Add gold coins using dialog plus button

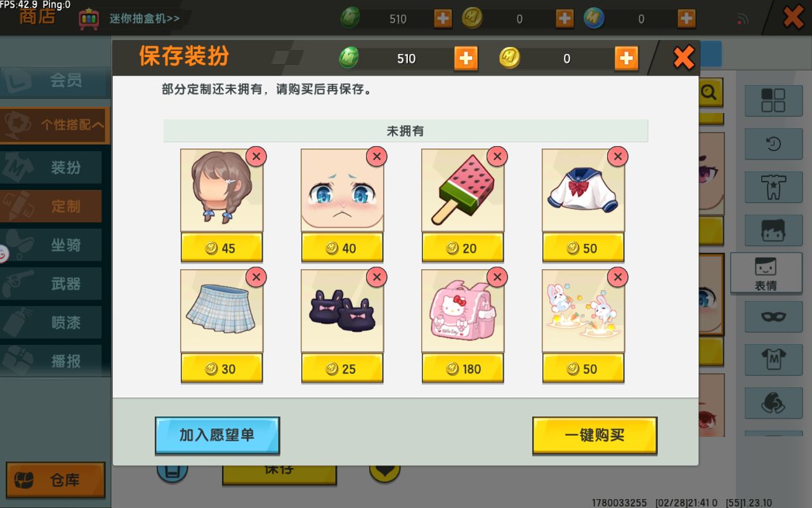(626, 58)
